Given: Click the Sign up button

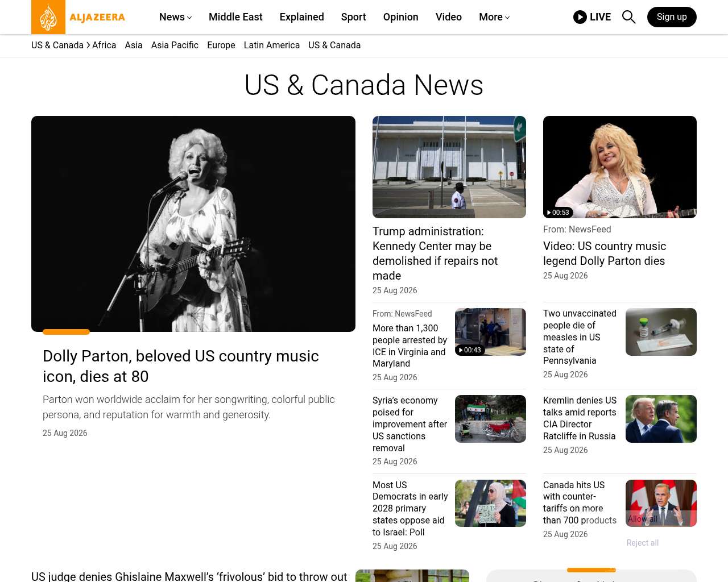Looking at the screenshot, I should pos(672,17).
